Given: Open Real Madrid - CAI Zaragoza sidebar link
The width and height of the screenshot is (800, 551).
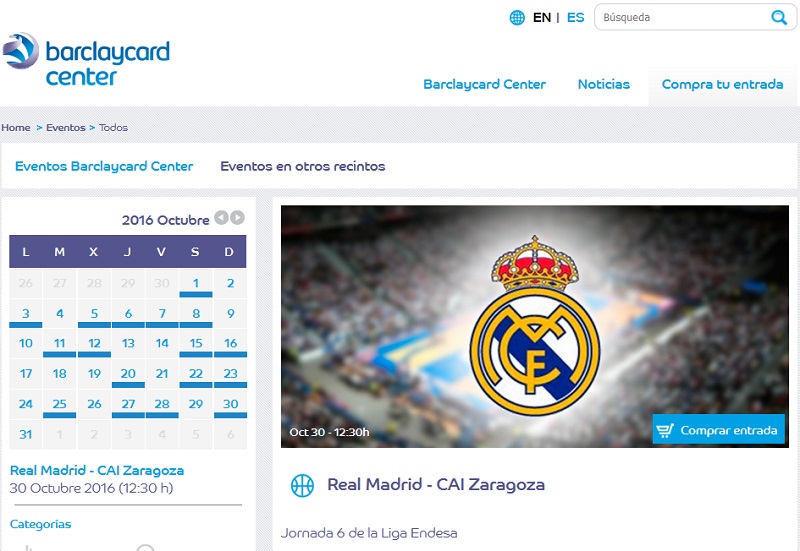Looking at the screenshot, I should 97,470.
